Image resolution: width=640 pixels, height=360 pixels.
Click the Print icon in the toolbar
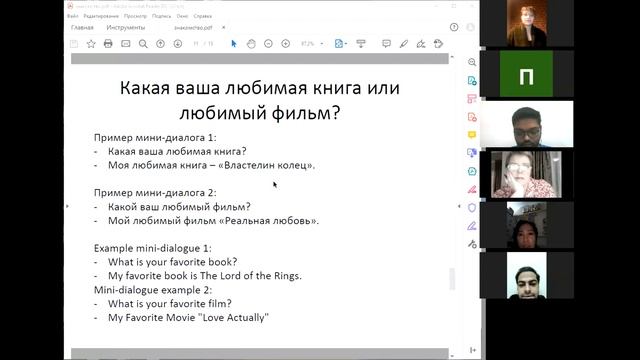point(108,44)
